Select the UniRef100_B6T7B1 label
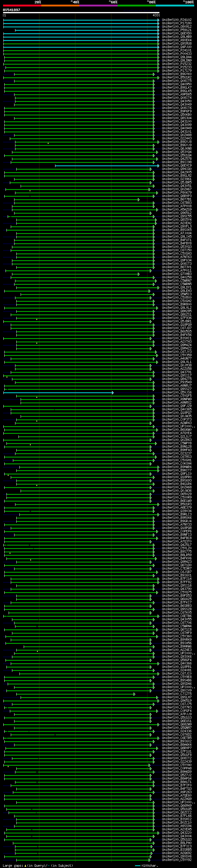 coord(177,200)
